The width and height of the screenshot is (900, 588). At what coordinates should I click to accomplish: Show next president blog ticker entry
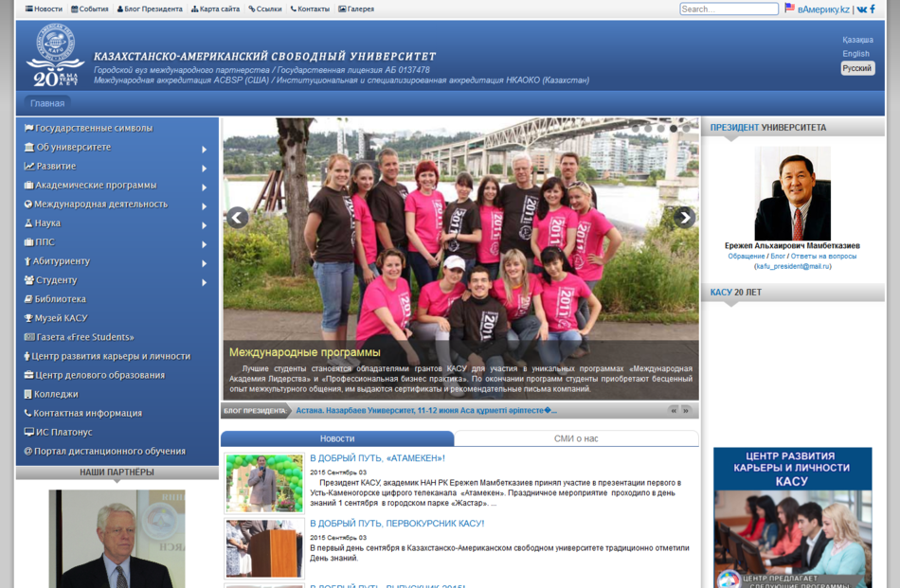[x=686, y=410]
